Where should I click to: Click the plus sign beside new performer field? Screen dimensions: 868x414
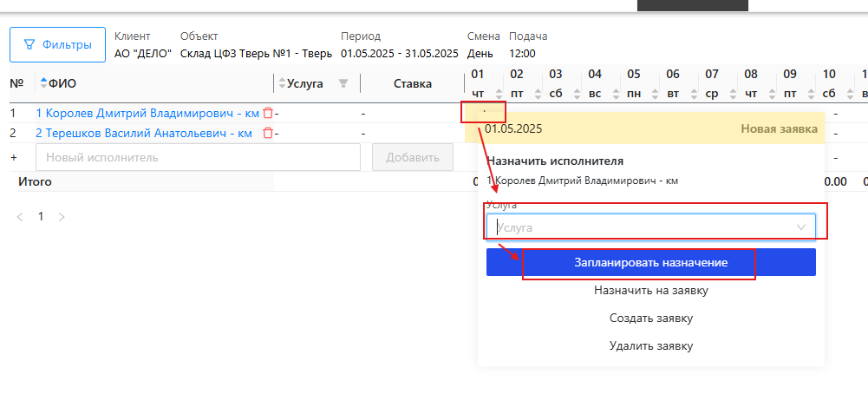[13, 157]
